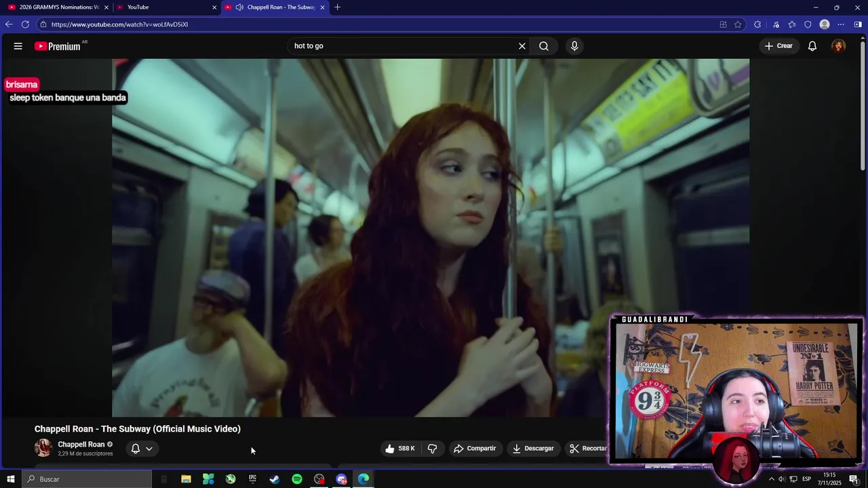Open the notifications bell in YouTube header

[812, 46]
